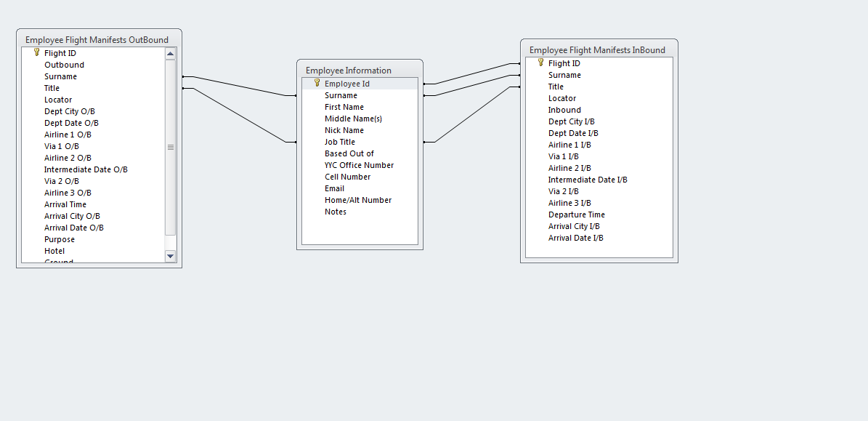Select the Employee Flight Manifests InBound title bar
This screenshot has height=421, width=868.
pos(599,50)
